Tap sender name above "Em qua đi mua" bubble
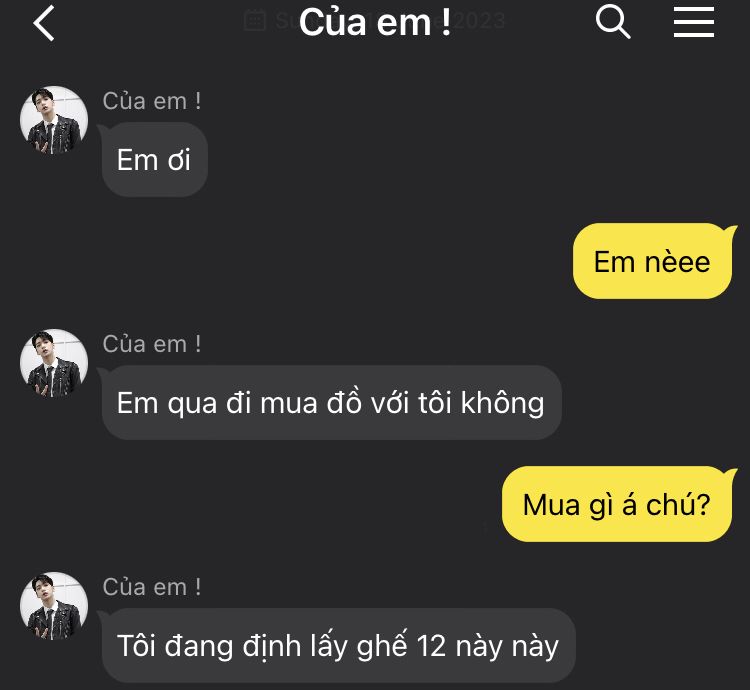 152,344
